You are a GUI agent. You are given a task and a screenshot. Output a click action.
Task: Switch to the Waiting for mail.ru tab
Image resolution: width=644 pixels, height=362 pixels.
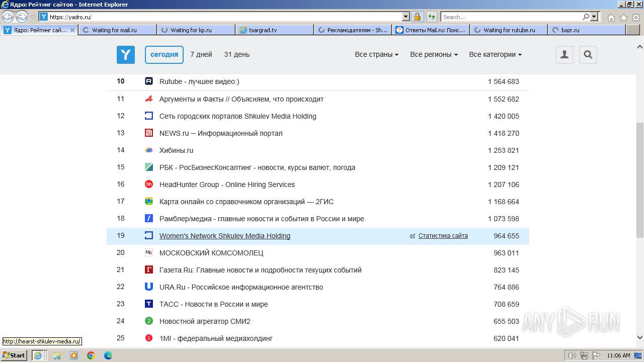[117, 30]
